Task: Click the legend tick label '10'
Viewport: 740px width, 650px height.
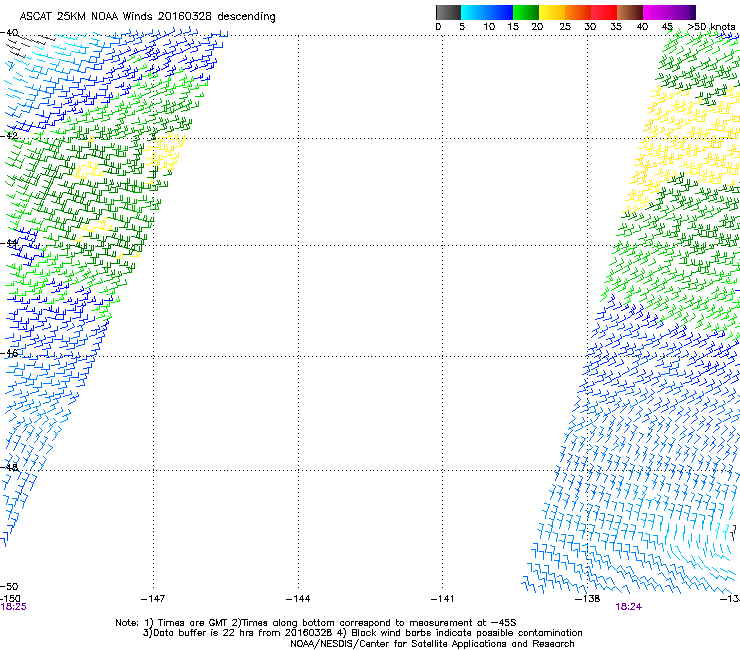Action: (x=489, y=27)
